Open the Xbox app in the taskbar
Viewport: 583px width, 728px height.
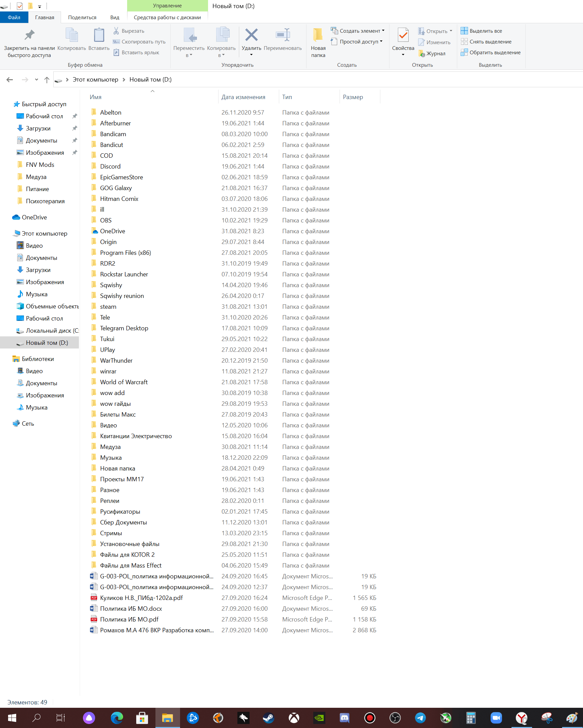click(x=294, y=718)
